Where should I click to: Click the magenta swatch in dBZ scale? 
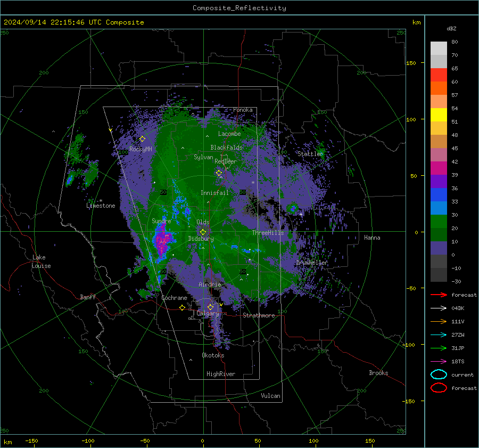[439, 168]
